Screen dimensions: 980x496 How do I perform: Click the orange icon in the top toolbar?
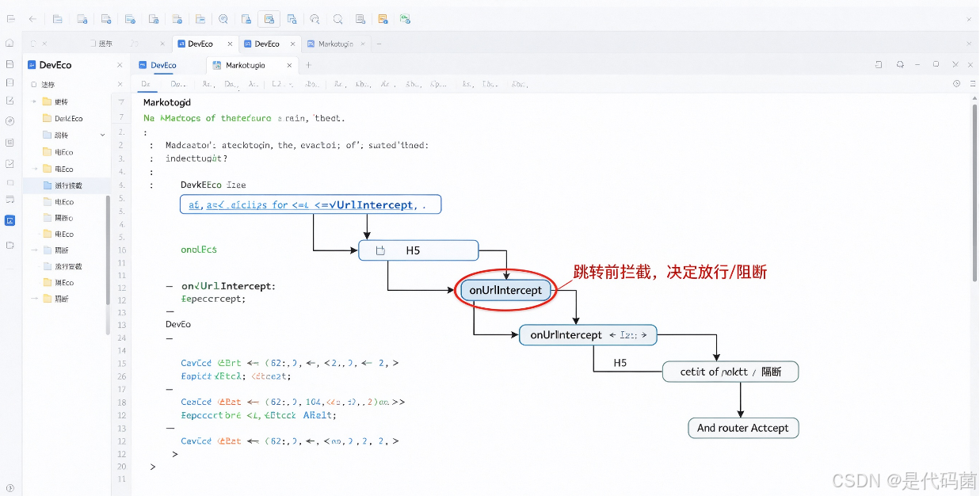[x=383, y=19]
